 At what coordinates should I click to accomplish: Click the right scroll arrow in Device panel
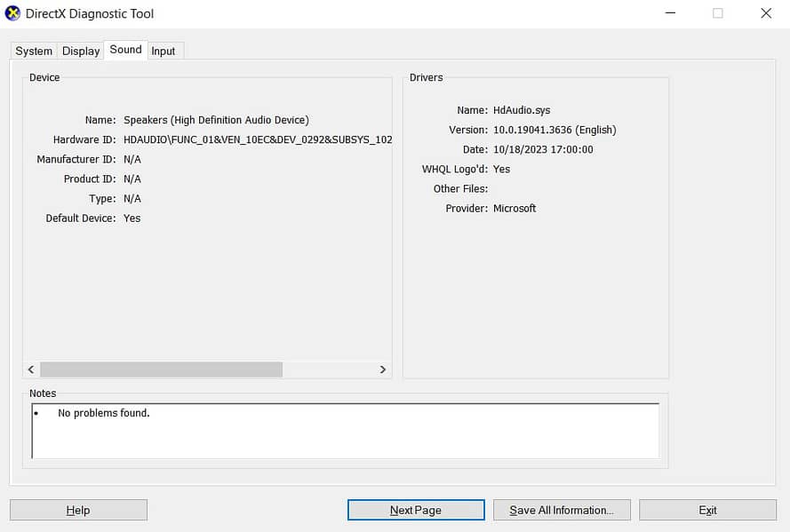tap(383, 369)
